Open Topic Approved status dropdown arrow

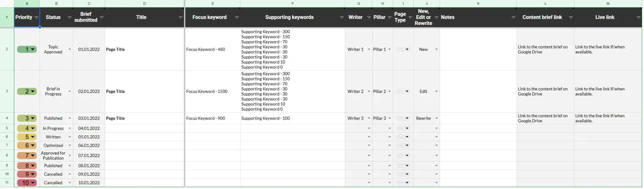(x=70, y=50)
